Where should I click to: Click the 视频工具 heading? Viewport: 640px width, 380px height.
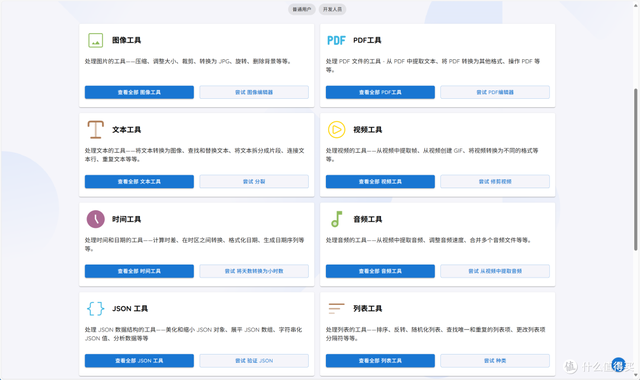click(x=367, y=130)
